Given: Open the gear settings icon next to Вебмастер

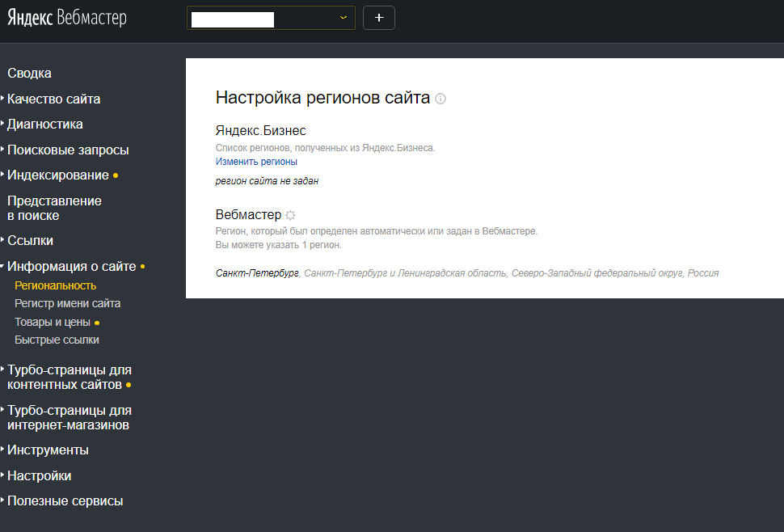Looking at the screenshot, I should [290, 215].
